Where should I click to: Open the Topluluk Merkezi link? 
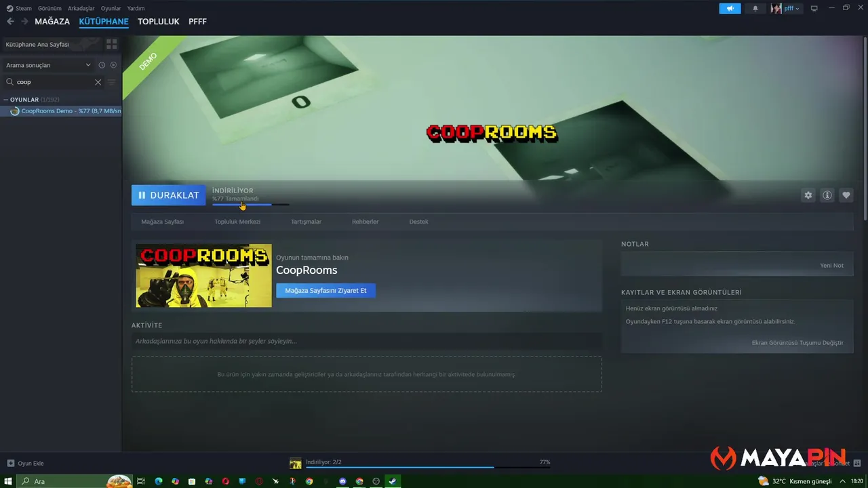tap(237, 222)
